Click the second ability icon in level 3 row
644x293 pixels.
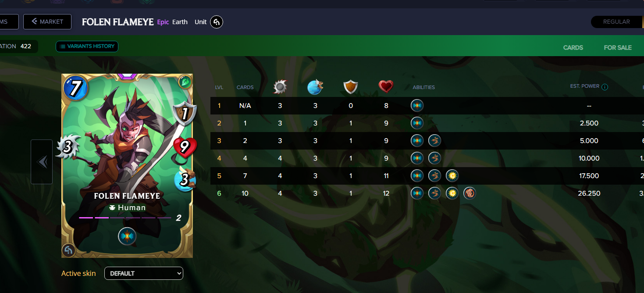(x=434, y=141)
